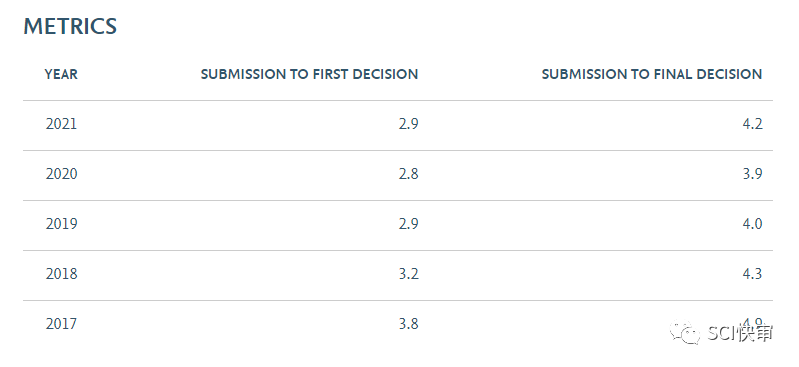Click the 2020 final decision value 3.9

(x=753, y=174)
